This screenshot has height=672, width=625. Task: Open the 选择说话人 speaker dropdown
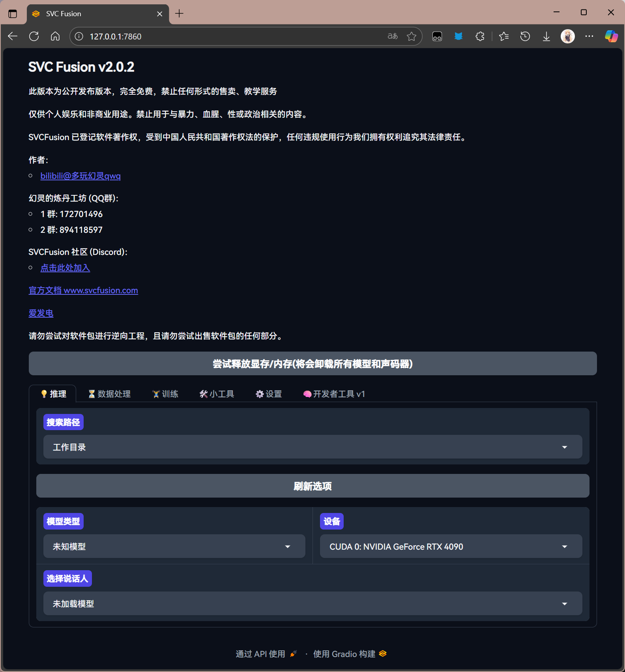(x=312, y=603)
